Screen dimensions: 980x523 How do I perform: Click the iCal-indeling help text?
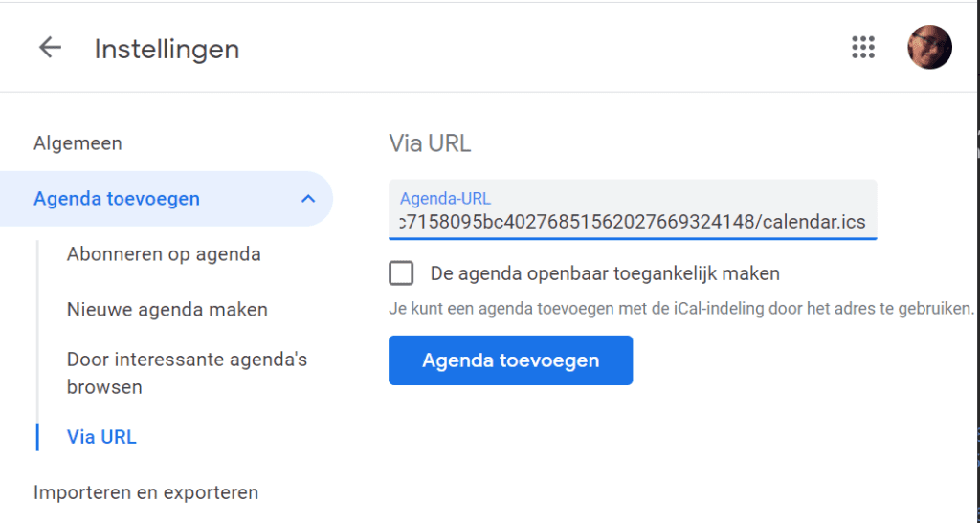click(681, 308)
